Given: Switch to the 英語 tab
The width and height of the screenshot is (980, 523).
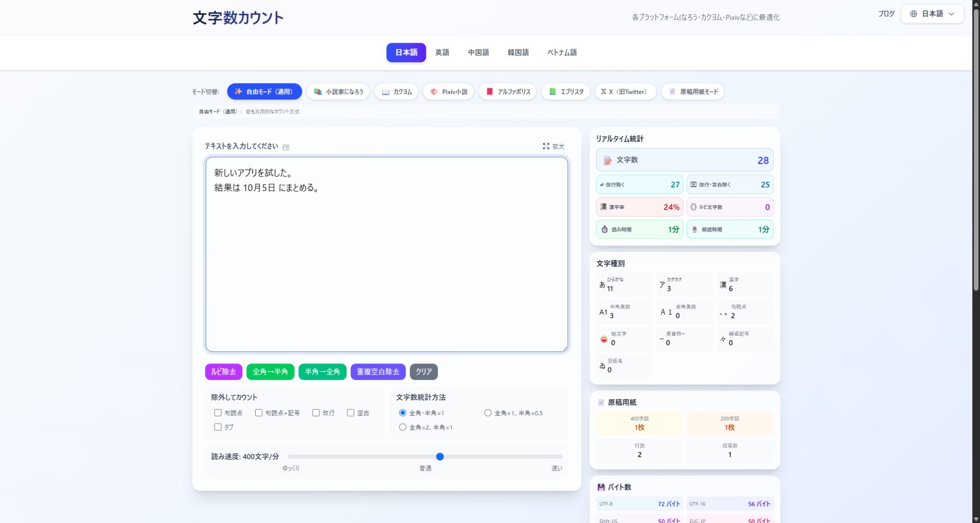Looking at the screenshot, I should click(x=442, y=53).
